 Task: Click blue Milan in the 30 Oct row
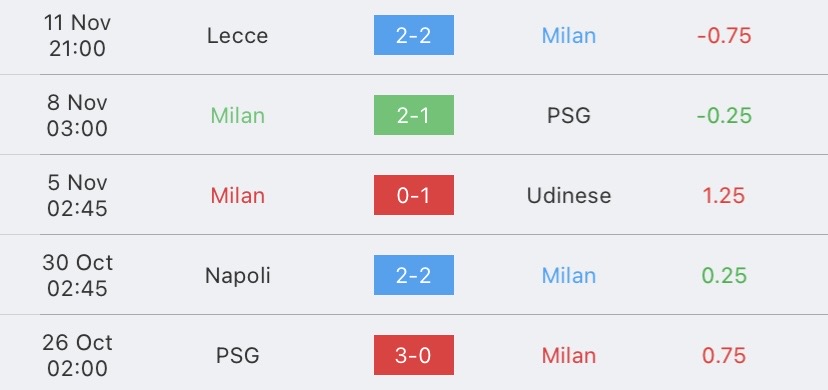click(x=569, y=276)
